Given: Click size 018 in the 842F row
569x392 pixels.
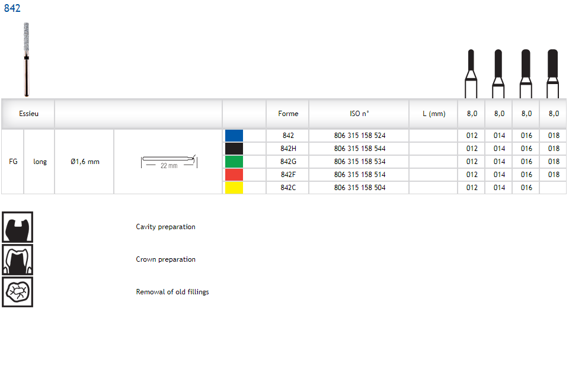Looking at the screenshot, I should [x=554, y=175].
